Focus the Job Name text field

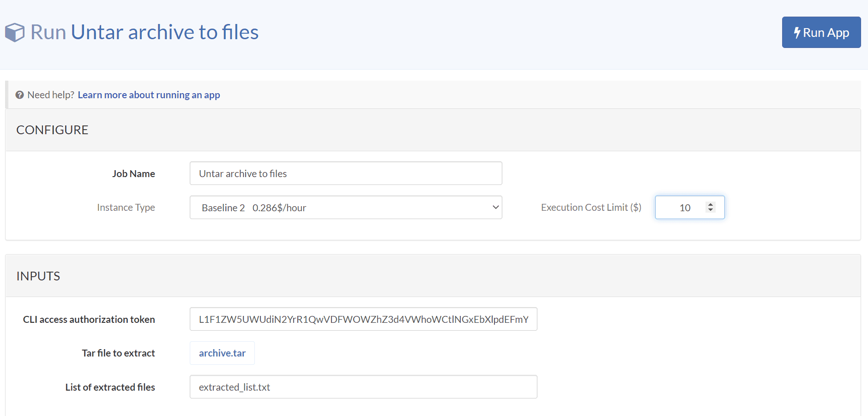(345, 173)
